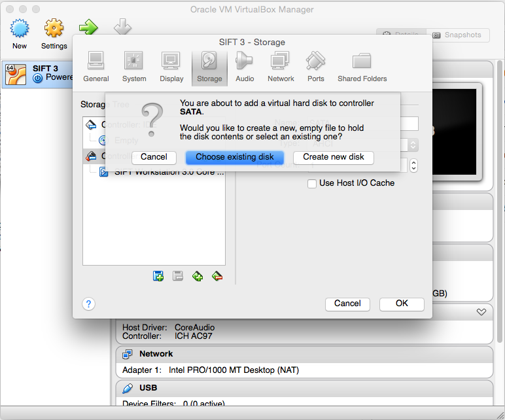Switch to Snapshots view
The width and height of the screenshot is (505, 420).
tap(458, 35)
